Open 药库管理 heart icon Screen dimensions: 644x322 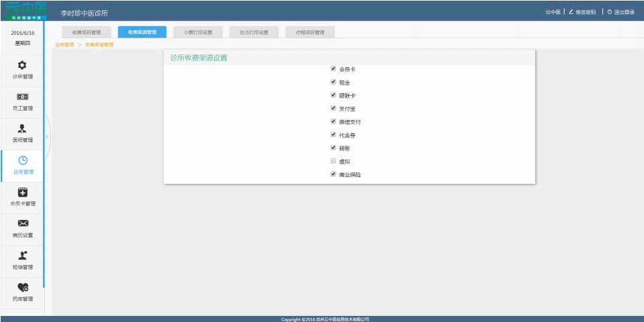(x=22, y=287)
